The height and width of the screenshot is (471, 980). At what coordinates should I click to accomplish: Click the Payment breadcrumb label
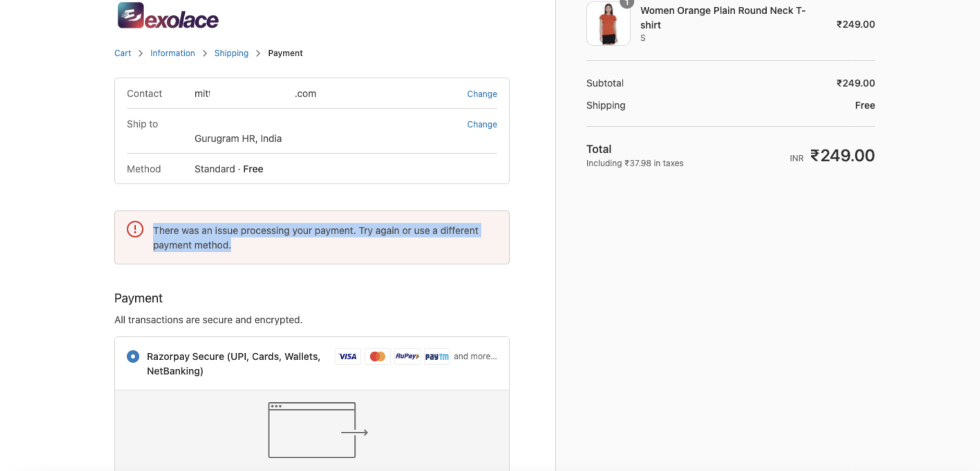285,53
